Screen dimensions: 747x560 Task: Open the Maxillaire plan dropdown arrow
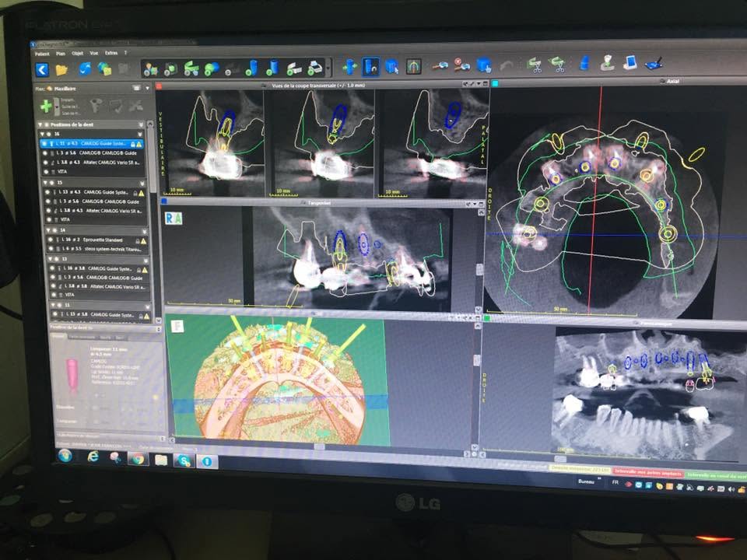point(147,88)
